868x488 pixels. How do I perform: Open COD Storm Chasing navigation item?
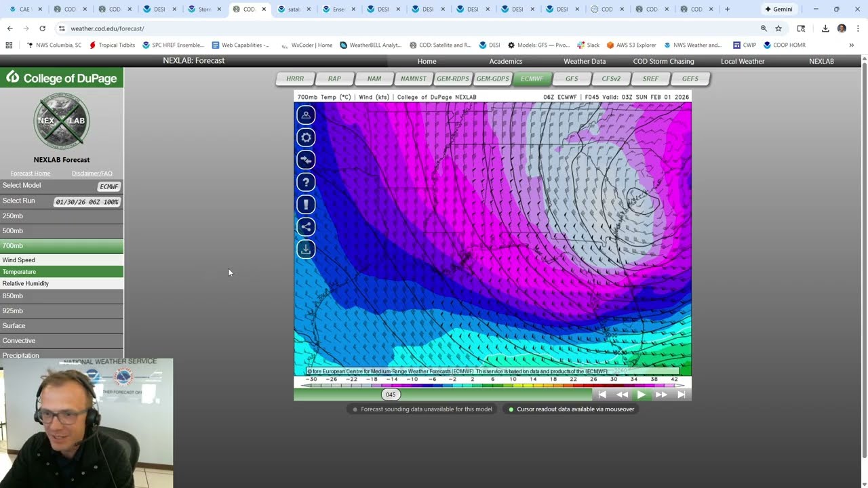pyautogui.click(x=663, y=61)
